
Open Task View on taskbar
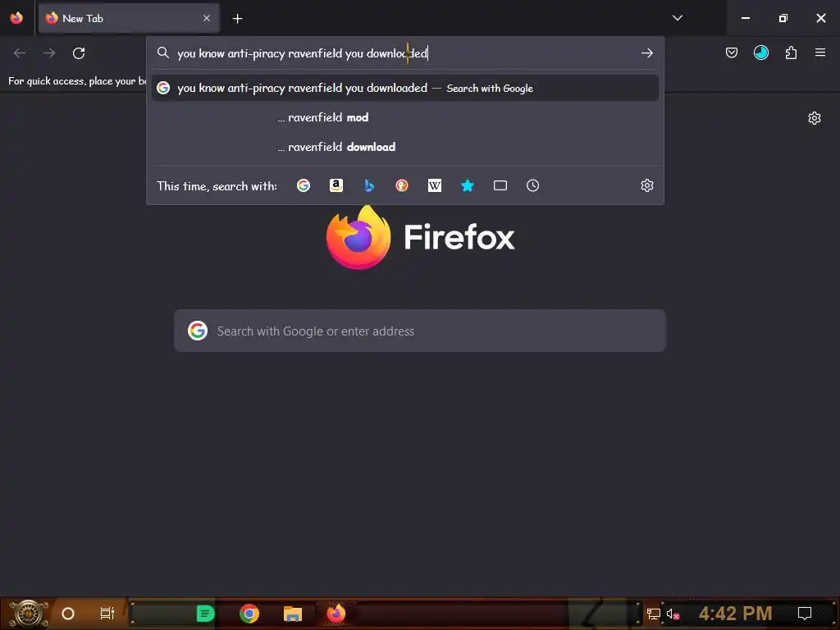pyautogui.click(x=107, y=614)
